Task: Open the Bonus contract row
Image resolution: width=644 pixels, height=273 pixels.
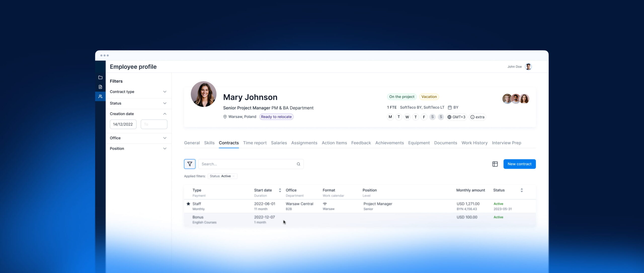Action: (360, 220)
